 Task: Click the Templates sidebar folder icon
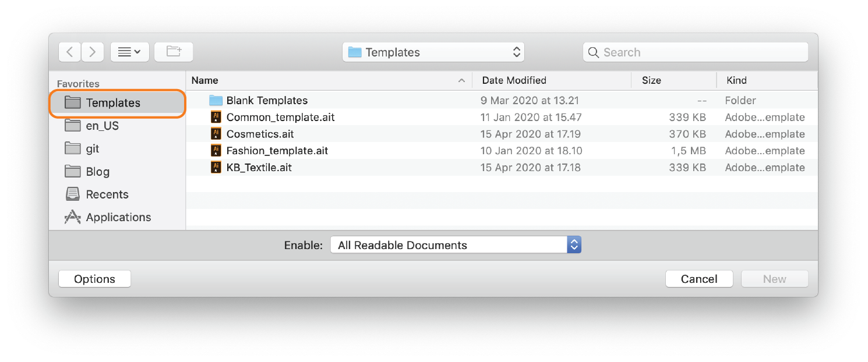pos(72,102)
